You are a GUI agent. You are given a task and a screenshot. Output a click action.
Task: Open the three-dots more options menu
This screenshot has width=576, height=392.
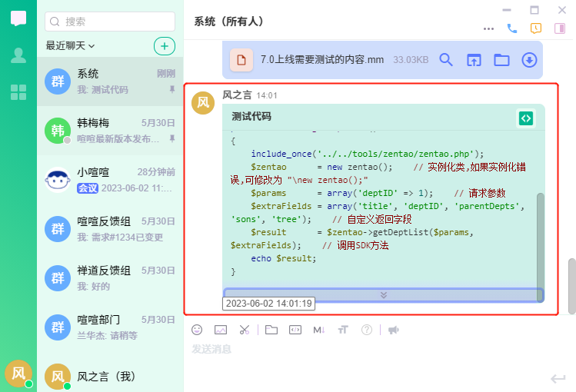pos(489,28)
